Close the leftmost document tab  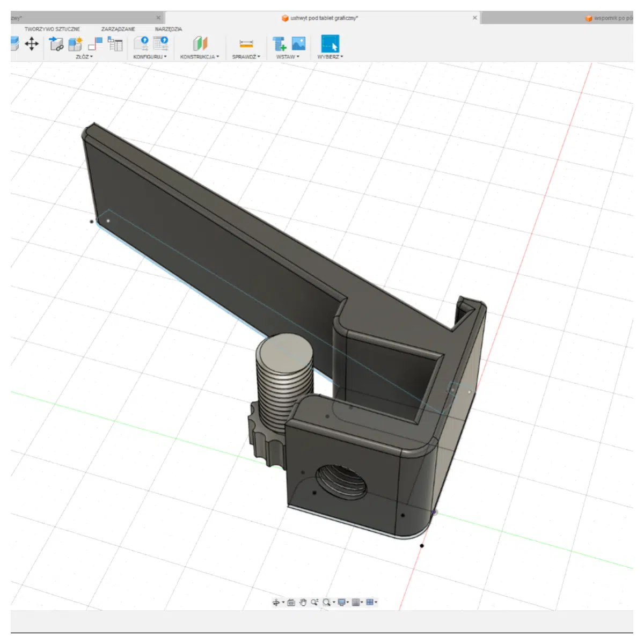click(x=158, y=18)
